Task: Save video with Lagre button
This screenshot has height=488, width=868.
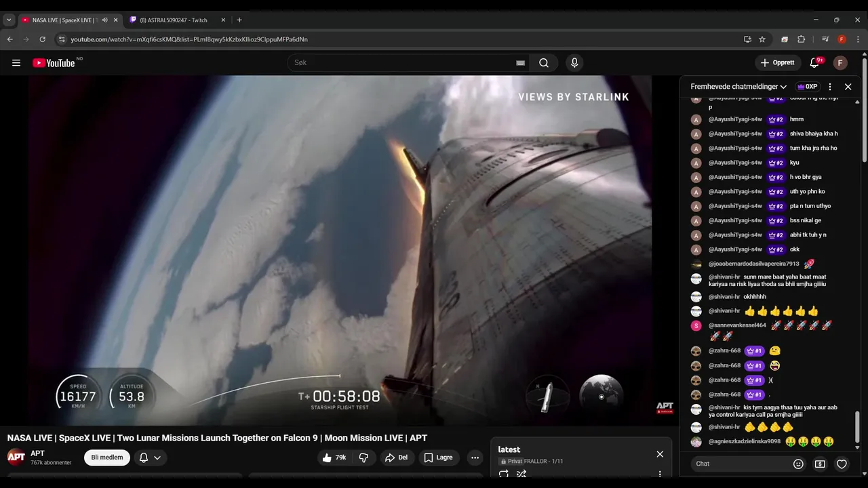Action: [438, 457]
